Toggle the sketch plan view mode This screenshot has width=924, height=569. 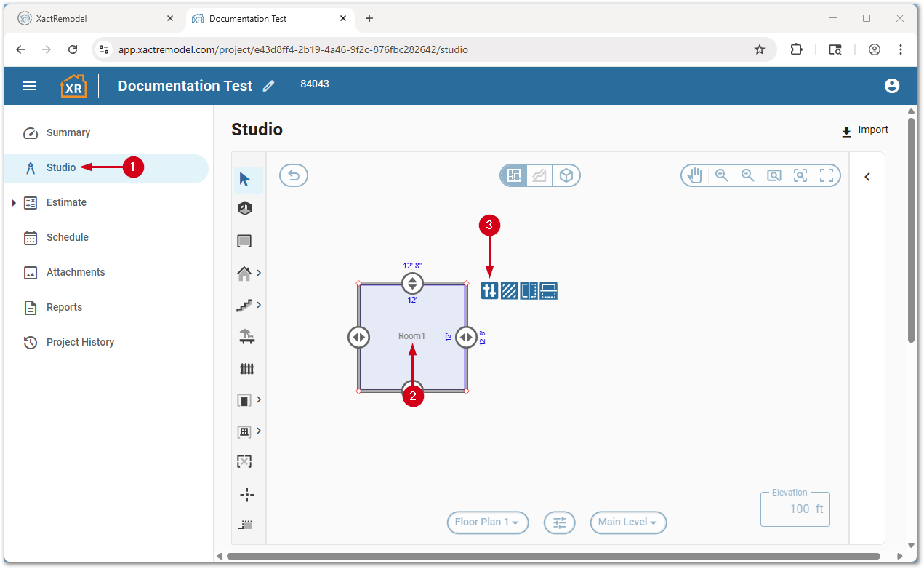click(x=539, y=175)
